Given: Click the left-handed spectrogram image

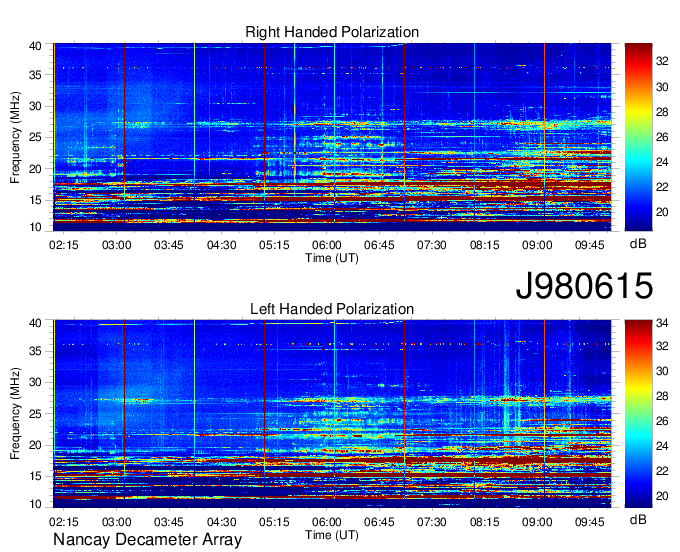Looking at the screenshot, I should click(332, 414).
